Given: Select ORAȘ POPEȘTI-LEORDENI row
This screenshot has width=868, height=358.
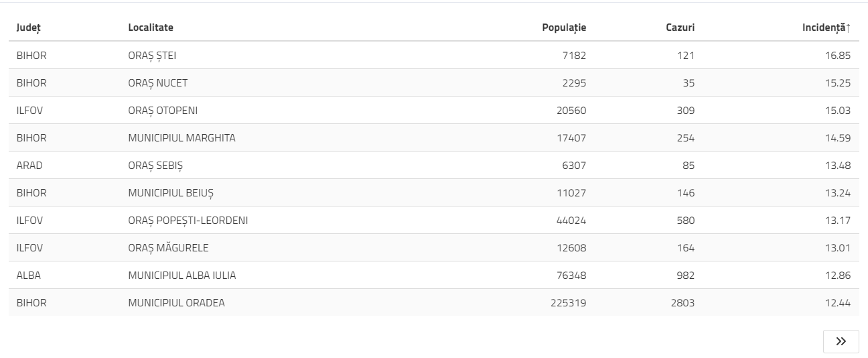Looking at the screenshot, I should pos(188,221).
